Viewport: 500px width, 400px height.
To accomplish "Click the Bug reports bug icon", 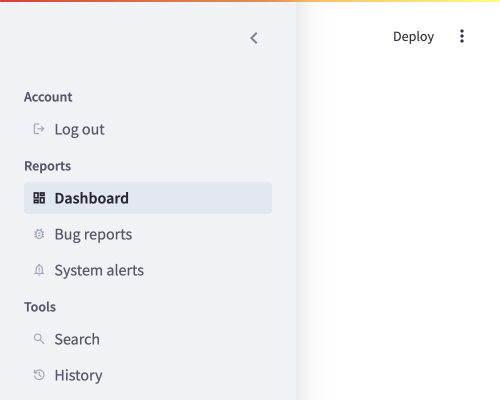I will (x=39, y=234).
